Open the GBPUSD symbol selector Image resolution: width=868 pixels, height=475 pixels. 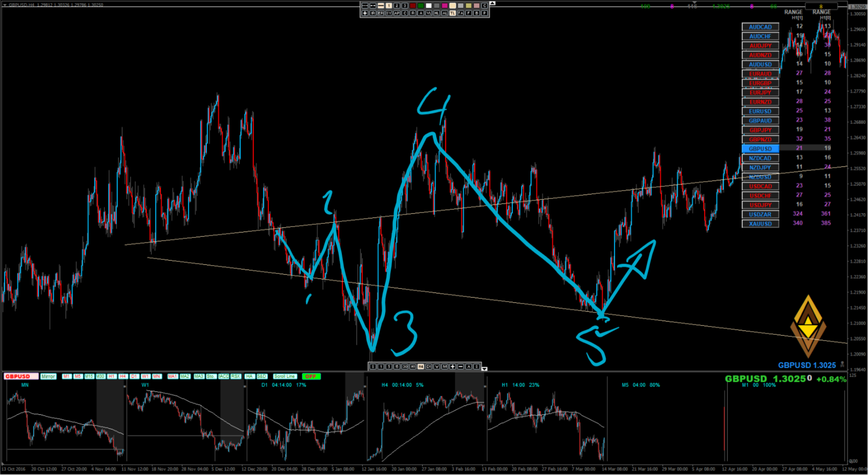point(20,376)
